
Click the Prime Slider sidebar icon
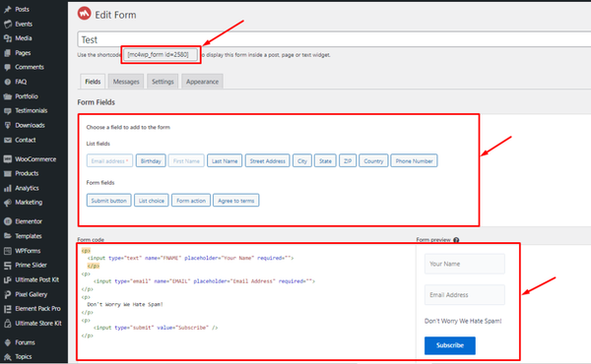click(8, 266)
